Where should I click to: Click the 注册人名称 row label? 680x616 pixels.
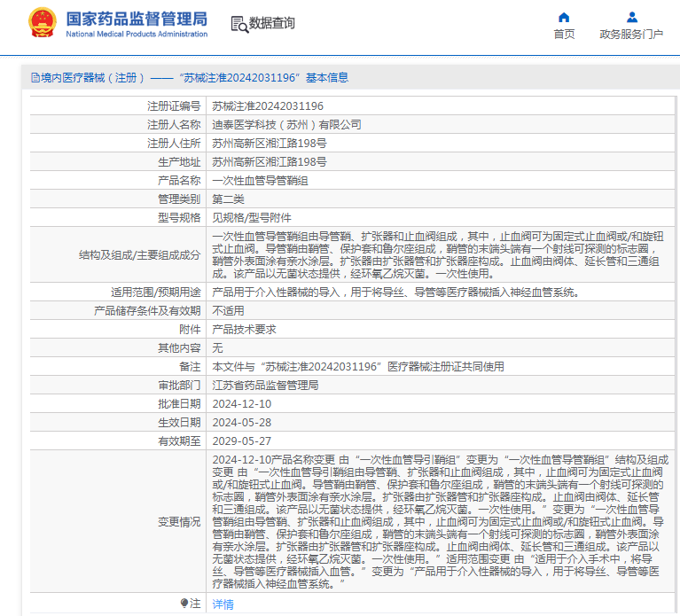[174, 124]
